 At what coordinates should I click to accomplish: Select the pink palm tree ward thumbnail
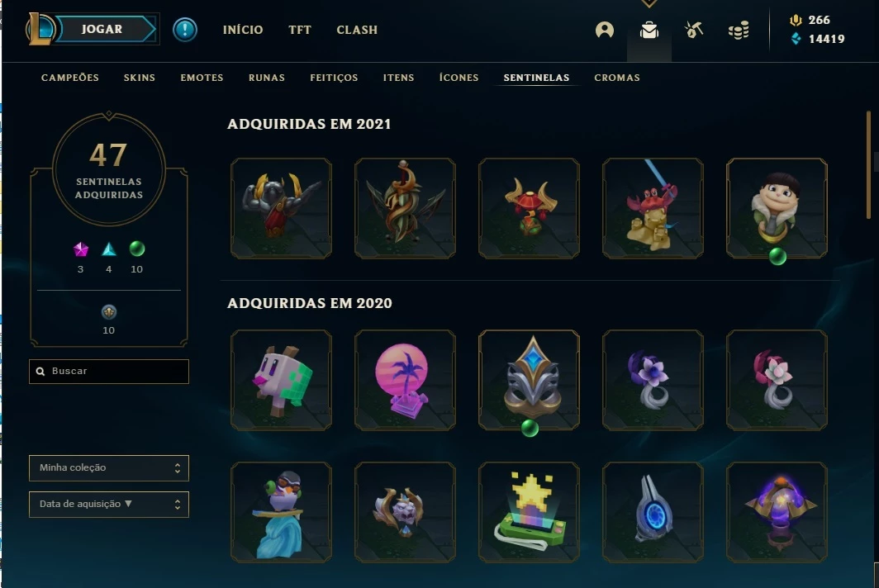405,380
